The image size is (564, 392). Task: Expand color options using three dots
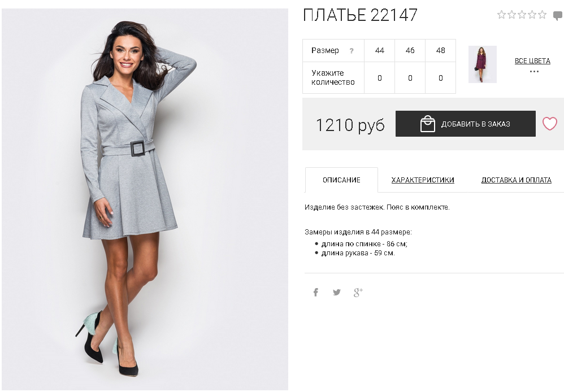tap(534, 72)
